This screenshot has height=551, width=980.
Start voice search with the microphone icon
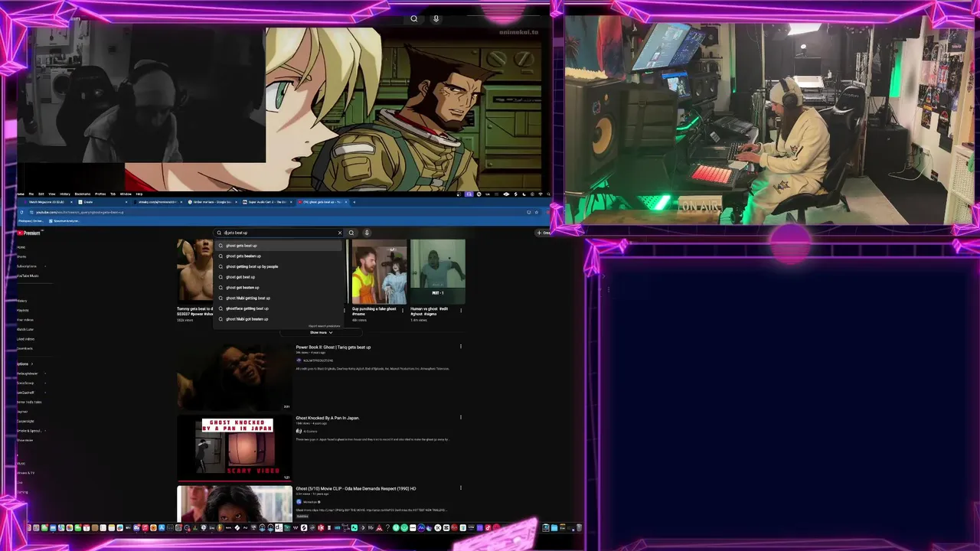tap(367, 233)
